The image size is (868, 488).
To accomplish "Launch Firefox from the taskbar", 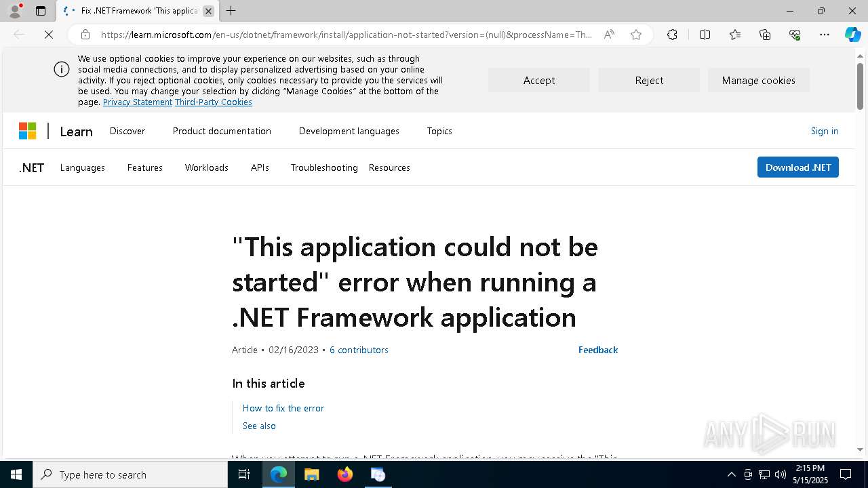I will pos(344,474).
